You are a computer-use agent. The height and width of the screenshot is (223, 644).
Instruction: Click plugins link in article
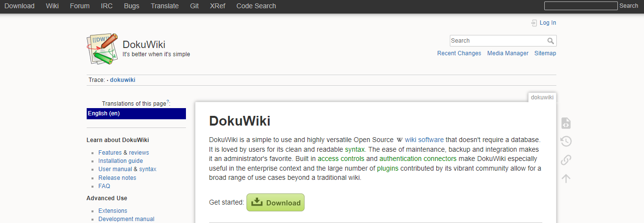tap(388, 168)
